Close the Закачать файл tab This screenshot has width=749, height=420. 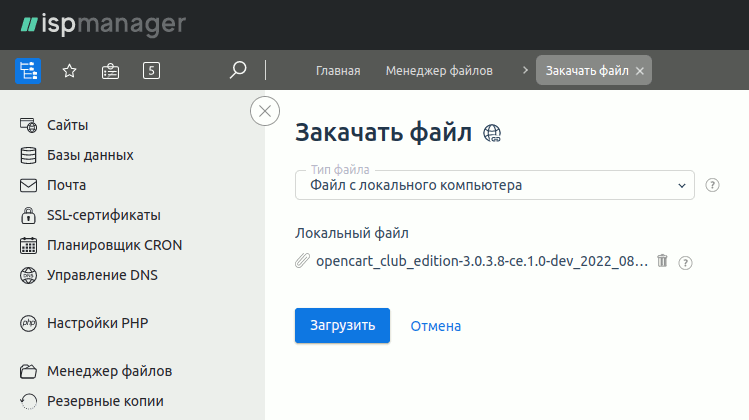pos(640,71)
